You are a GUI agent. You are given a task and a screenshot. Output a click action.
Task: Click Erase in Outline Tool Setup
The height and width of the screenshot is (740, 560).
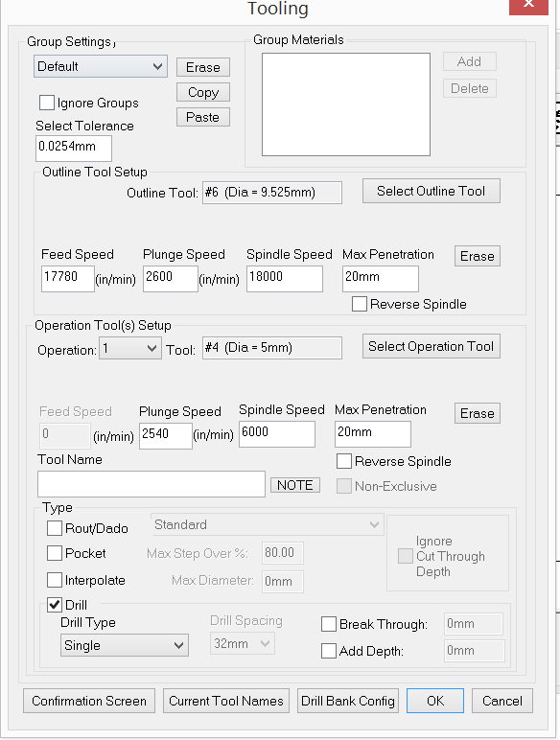tap(478, 256)
